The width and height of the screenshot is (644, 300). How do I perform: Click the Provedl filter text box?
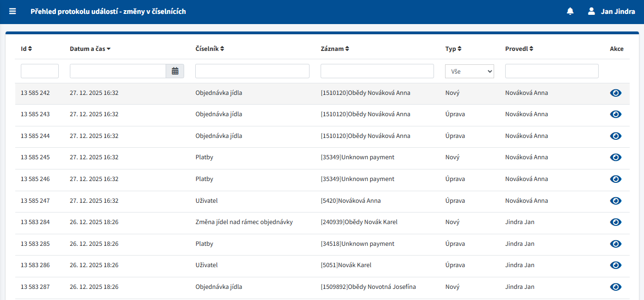pos(551,71)
